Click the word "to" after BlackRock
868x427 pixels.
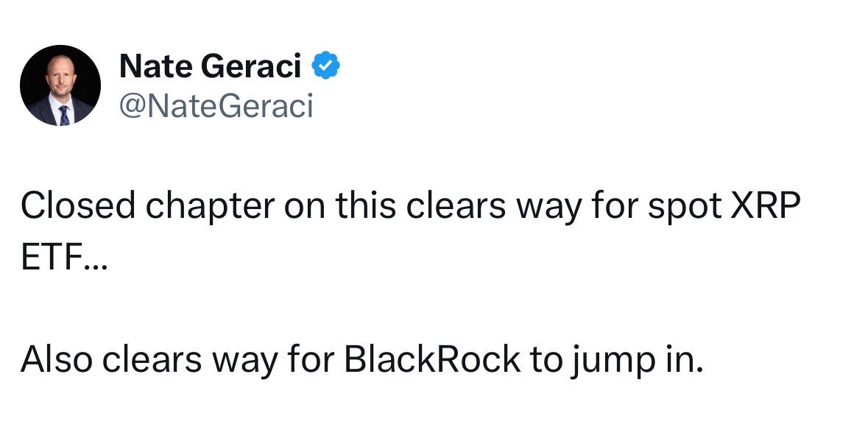tap(543, 360)
